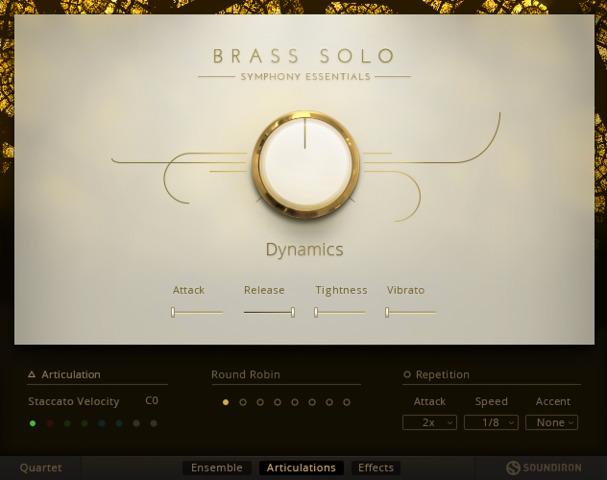
Task: Select the eighth Round Robin dot
Action: coord(346,402)
